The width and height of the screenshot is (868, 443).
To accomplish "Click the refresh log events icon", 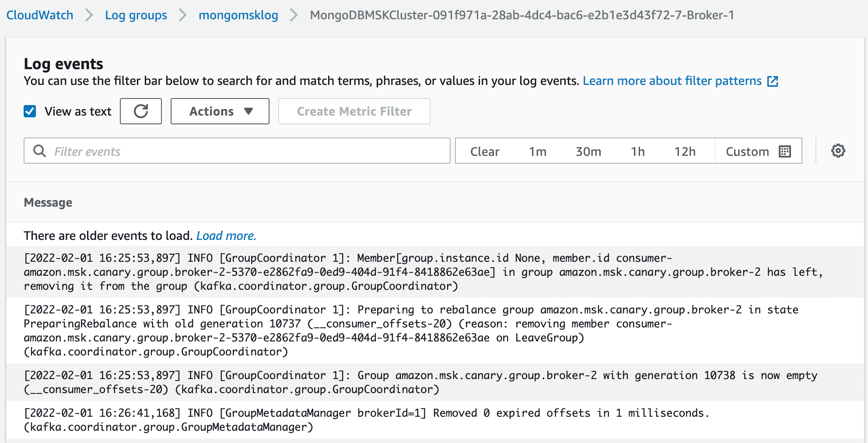I will pos(141,111).
